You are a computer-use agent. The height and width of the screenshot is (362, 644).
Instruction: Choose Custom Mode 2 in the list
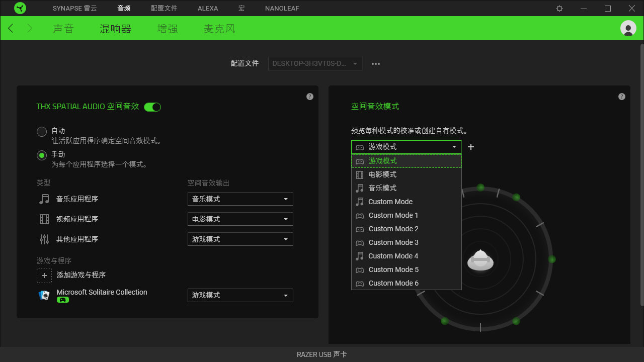point(407,229)
